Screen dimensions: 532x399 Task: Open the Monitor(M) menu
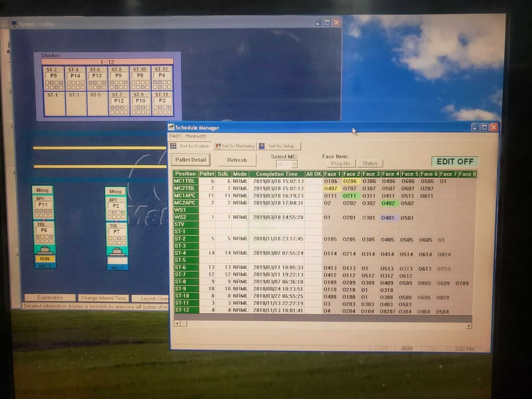(x=196, y=136)
